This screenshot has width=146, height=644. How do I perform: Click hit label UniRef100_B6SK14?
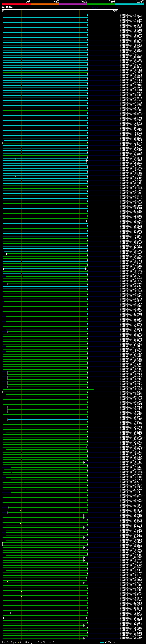click(131, 261)
